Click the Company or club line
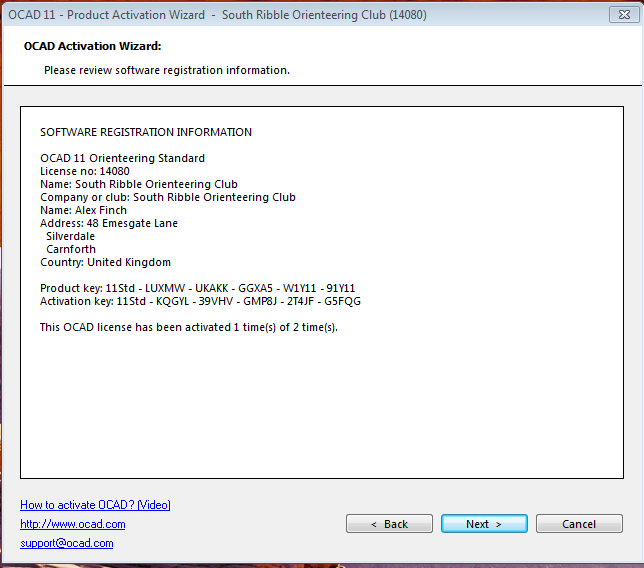Image resolution: width=644 pixels, height=568 pixels. click(x=168, y=197)
